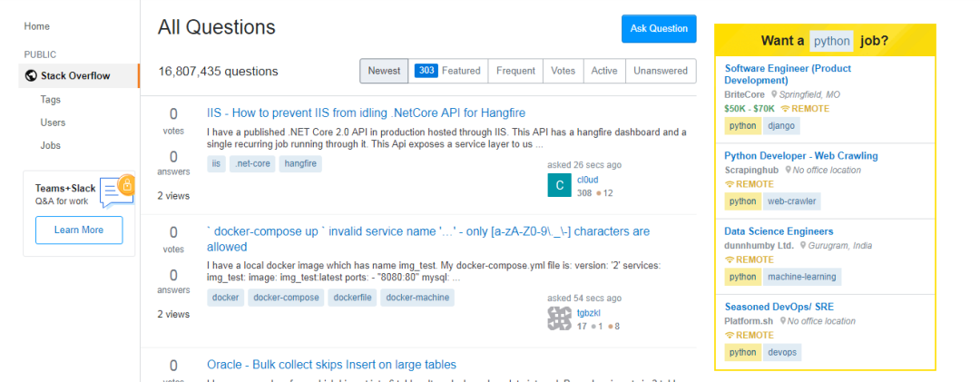Image resolution: width=980 pixels, height=382 pixels.
Task: Switch to the Frequent tab
Action: click(x=515, y=71)
